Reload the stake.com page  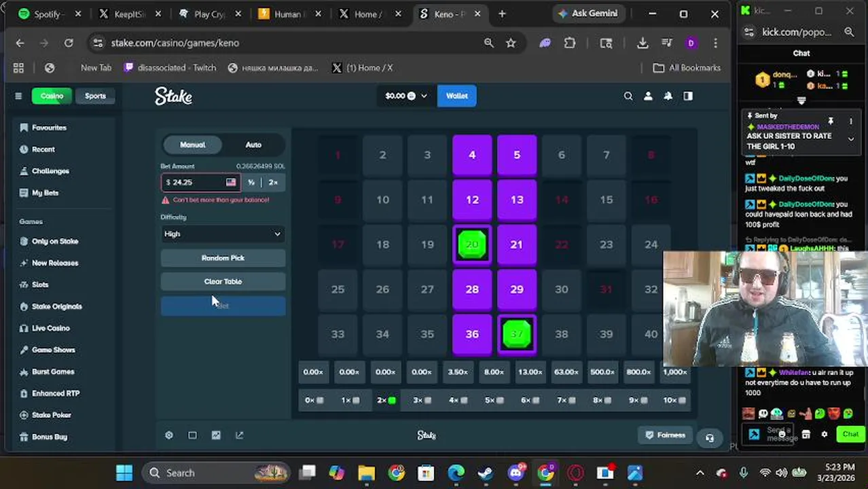point(69,43)
